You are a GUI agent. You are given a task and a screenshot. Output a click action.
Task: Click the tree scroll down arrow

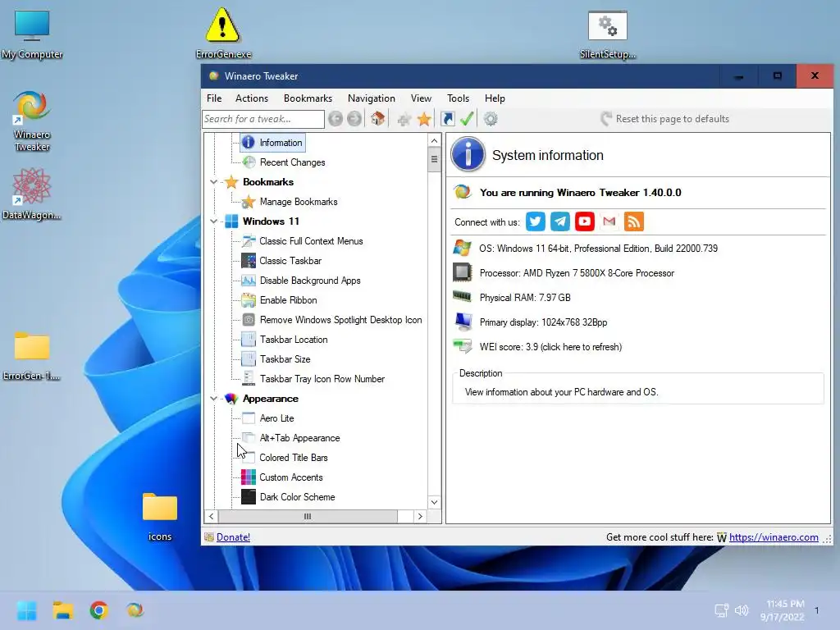pyautogui.click(x=435, y=502)
